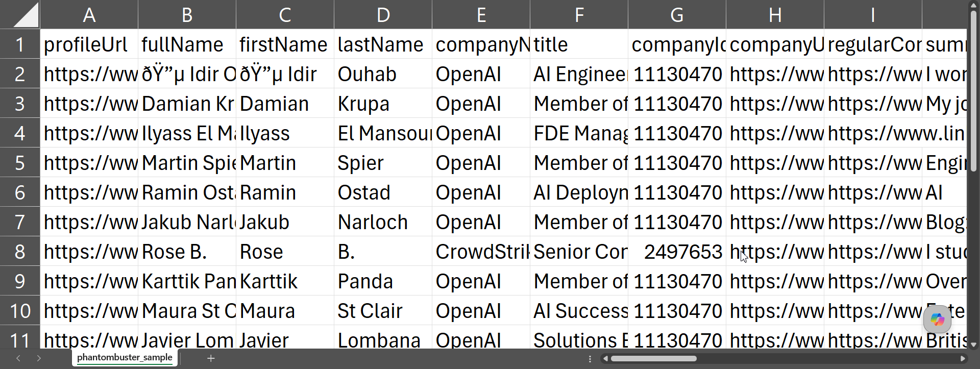This screenshot has width=980, height=369.
Task: Select lastName cell Narloch
Action: click(x=383, y=222)
